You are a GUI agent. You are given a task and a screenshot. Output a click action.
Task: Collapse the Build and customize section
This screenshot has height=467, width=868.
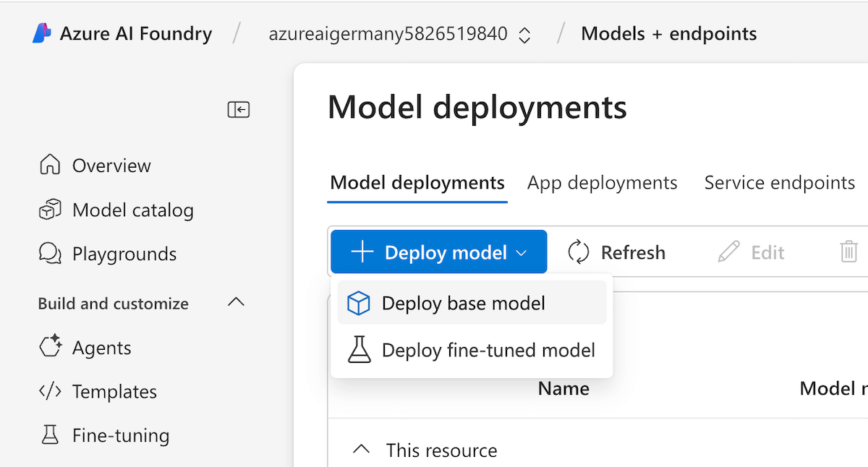click(236, 303)
